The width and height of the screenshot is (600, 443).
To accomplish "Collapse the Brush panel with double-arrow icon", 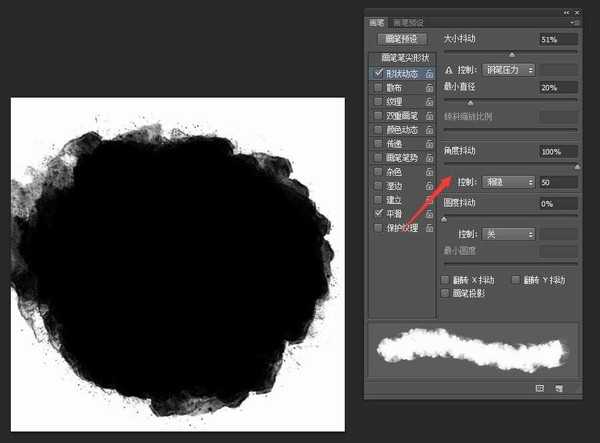I will (x=567, y=12).
